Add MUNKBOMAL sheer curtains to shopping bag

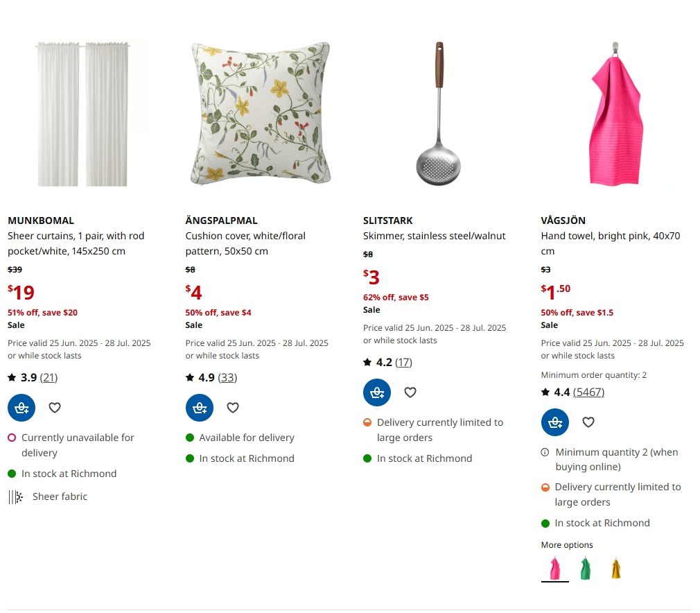[x=21, y=408]
